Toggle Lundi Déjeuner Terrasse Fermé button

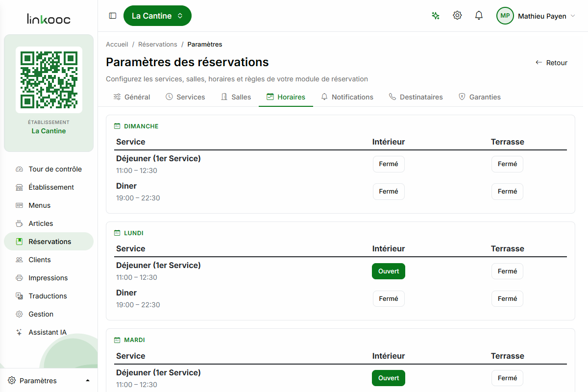(x=507, y=271)
